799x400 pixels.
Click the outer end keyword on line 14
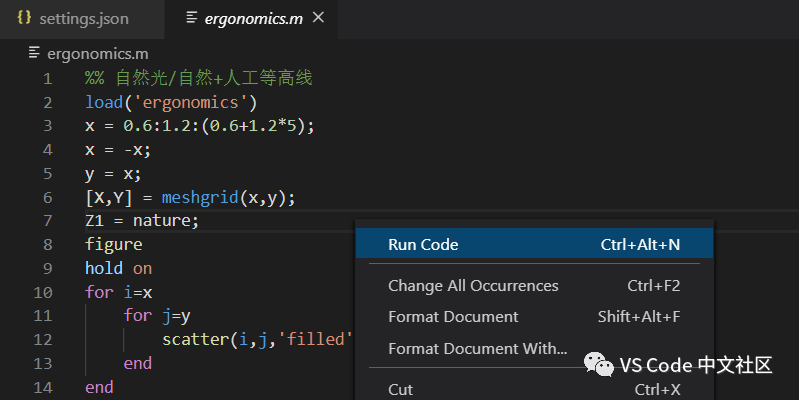[99, 387]
